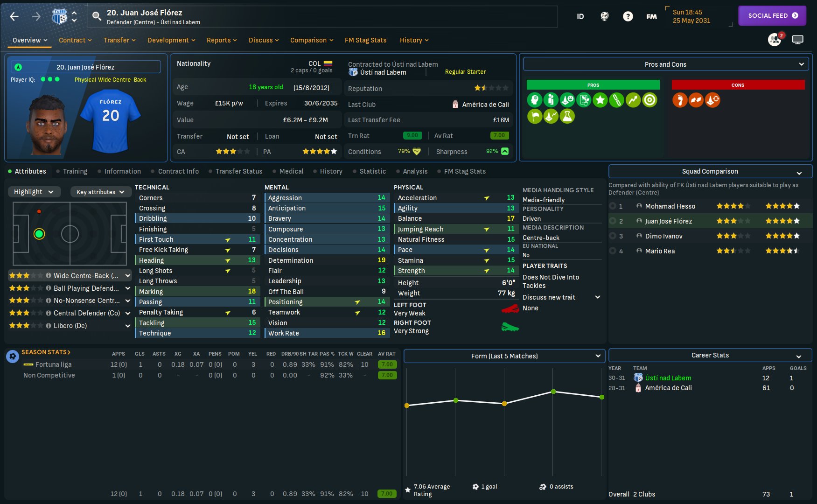Open the help question mark icon
Screen dimensions: 817x504
click(x=628, y=16)
